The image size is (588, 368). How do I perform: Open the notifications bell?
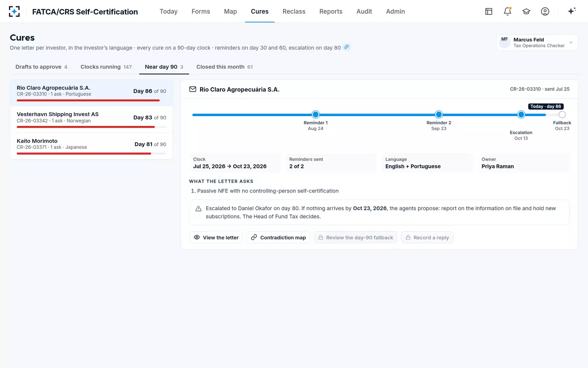point(508,11)
